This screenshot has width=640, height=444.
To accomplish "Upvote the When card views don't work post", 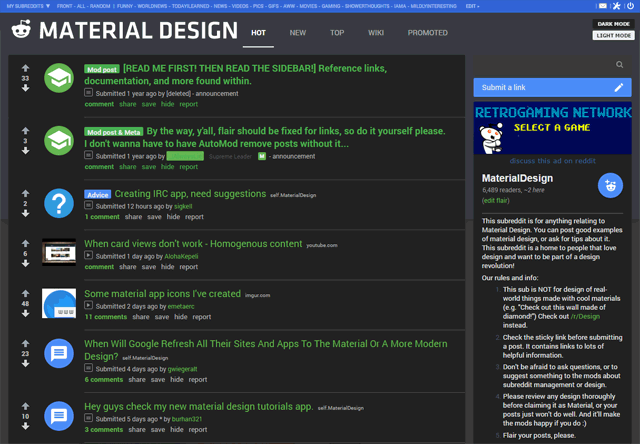I will (25, 244).
